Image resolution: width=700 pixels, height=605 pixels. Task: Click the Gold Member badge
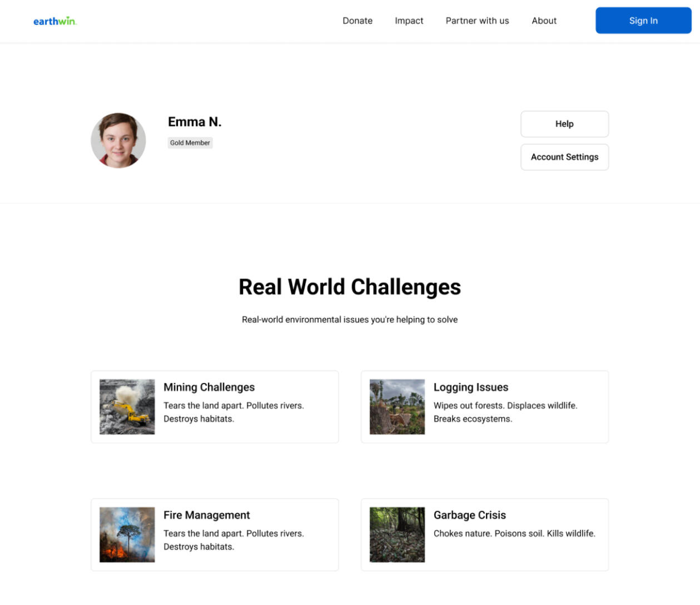[190, 143]
